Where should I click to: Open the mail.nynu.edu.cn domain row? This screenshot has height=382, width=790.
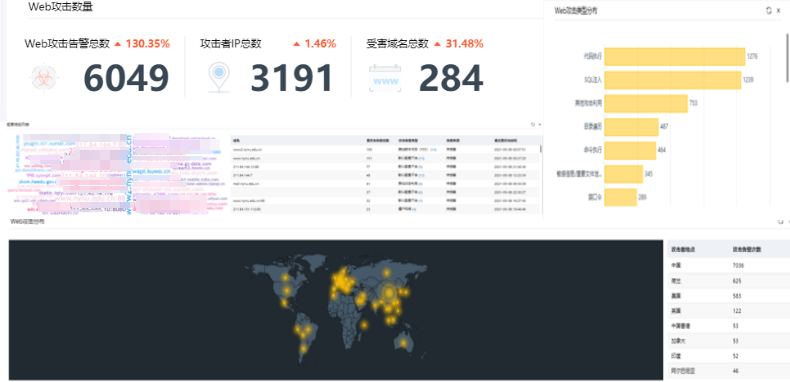386,183
